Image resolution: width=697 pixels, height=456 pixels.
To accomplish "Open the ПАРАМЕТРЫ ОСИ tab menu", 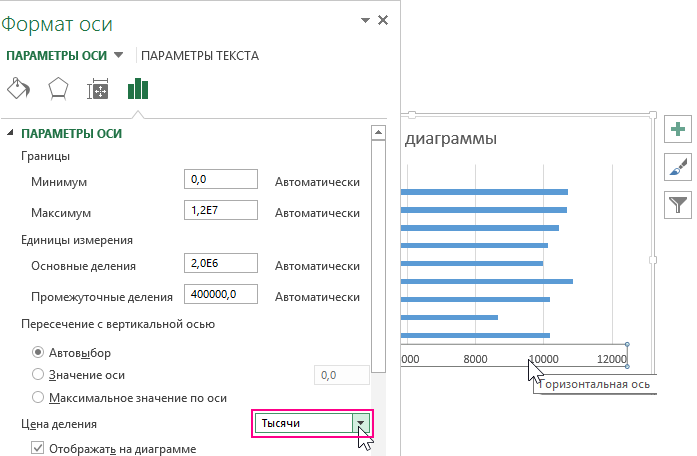I will click(x=119, y=56).
